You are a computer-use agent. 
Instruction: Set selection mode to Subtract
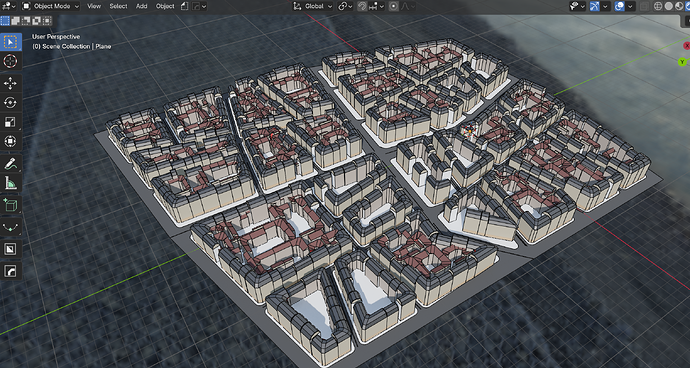(26, 20)
